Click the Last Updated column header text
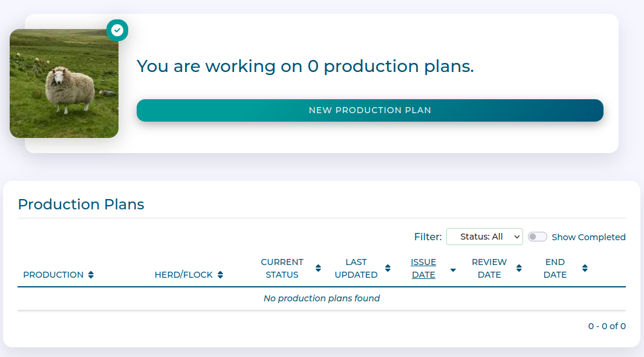Image resolution: width=644 pixels, height=357 pixels. (356, 269)
